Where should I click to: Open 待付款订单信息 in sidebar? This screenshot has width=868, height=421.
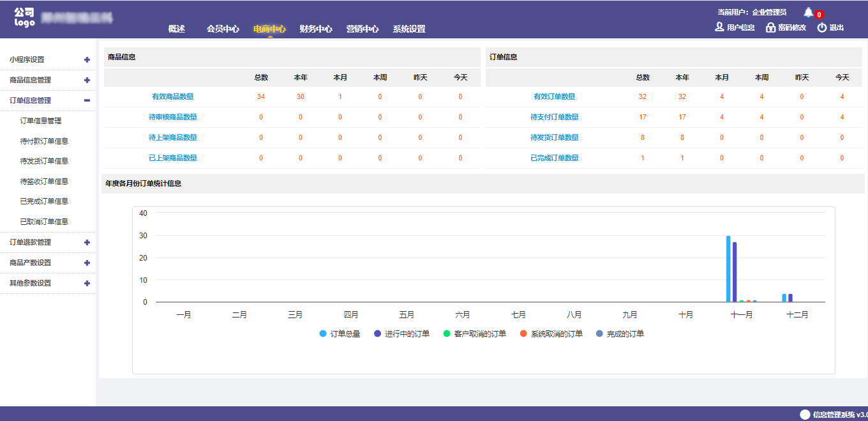[x=44, y=141]
